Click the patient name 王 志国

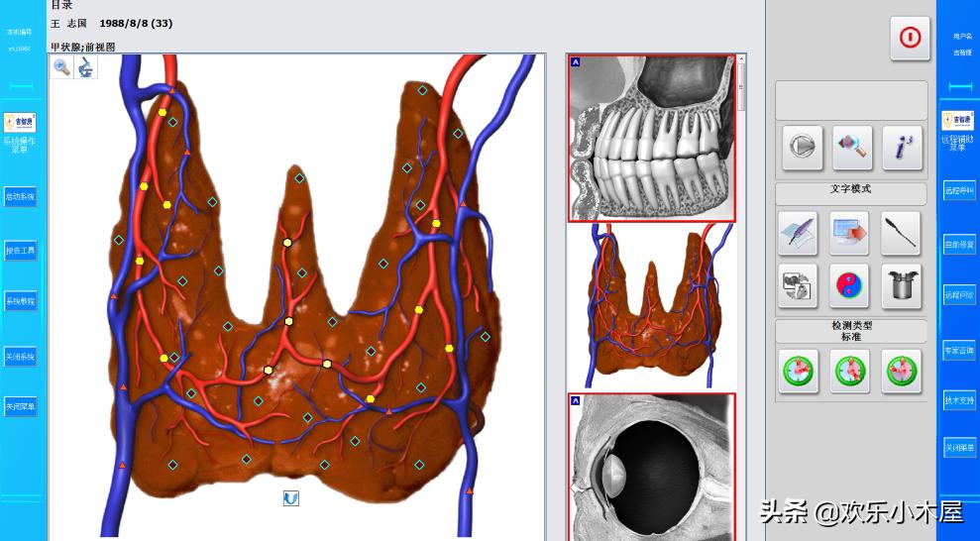pyautogui.click(x=67, y=24)
